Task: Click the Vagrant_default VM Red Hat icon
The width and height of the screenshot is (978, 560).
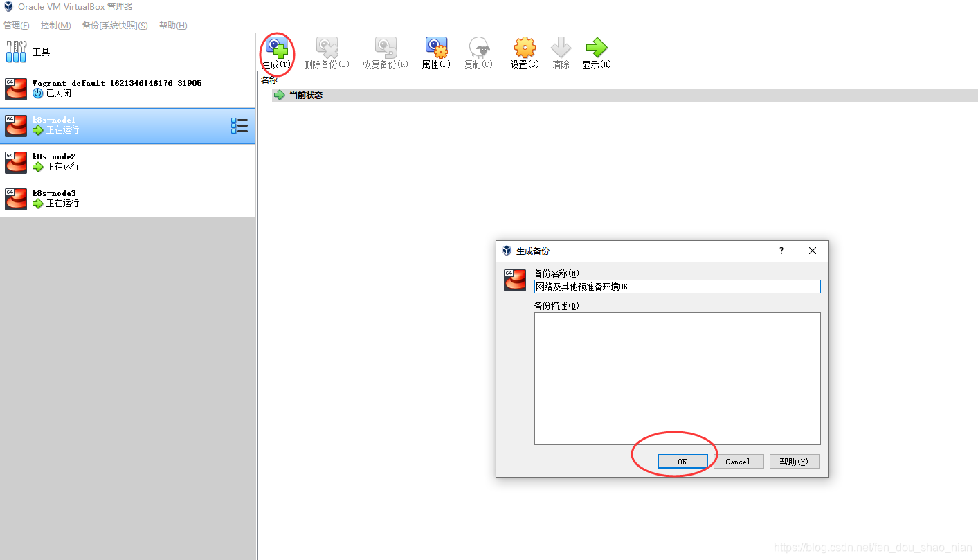Action: [x=16, y=89]
